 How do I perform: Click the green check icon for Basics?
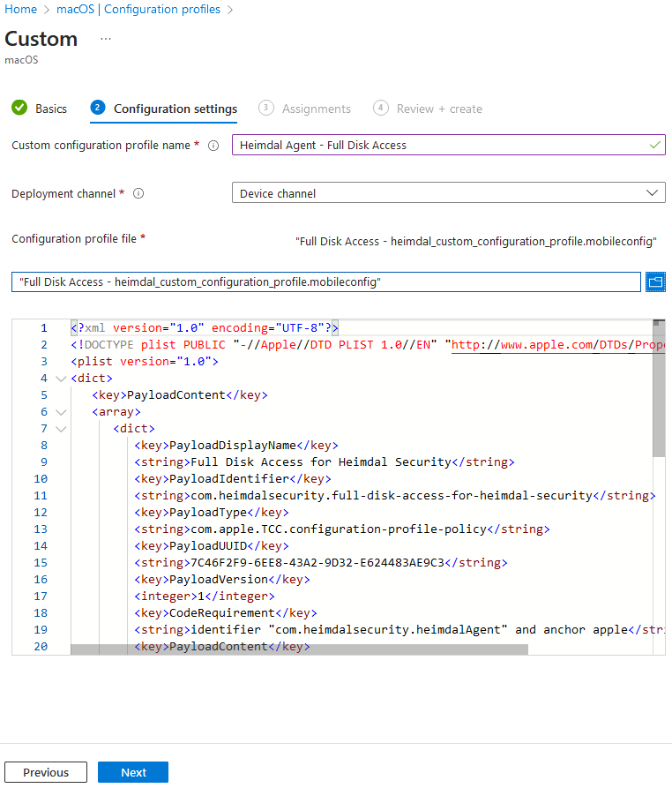click(19, 108)
